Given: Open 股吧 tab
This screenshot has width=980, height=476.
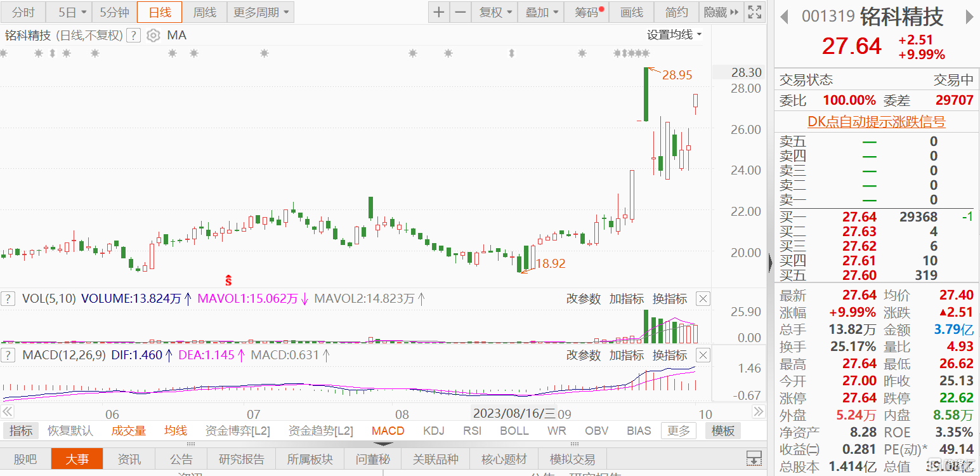Looking at the screenshot, I should [25, 459].
